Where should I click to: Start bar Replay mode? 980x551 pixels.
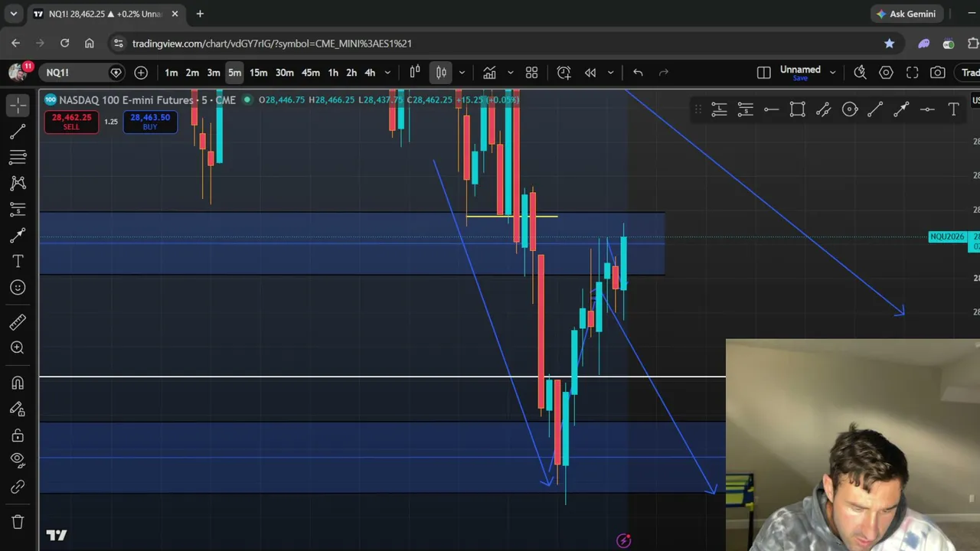pos(590,73)
